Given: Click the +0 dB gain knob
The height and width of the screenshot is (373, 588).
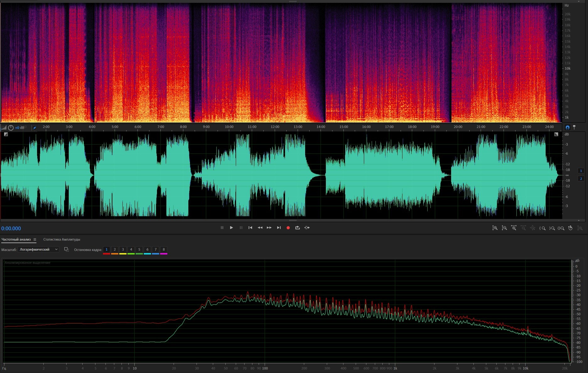Looking at the screenshot, I should pyautogui.click(x=11, y=128).
